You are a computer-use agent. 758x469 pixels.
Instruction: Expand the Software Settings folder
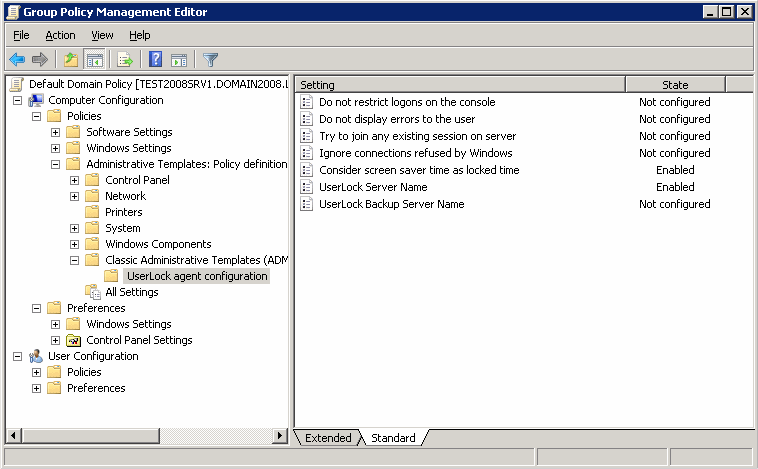pos(56,132)
